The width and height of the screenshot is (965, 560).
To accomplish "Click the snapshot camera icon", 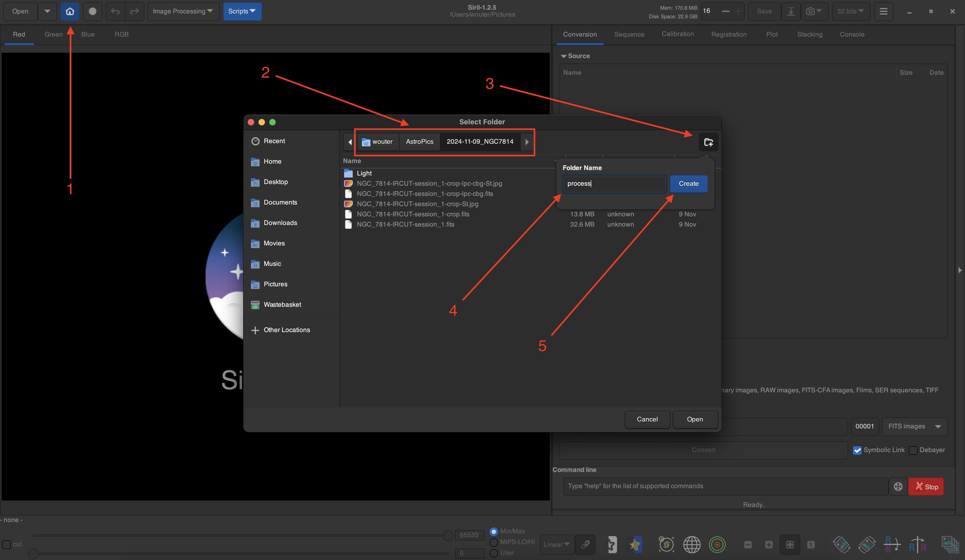I will (810, 12).
